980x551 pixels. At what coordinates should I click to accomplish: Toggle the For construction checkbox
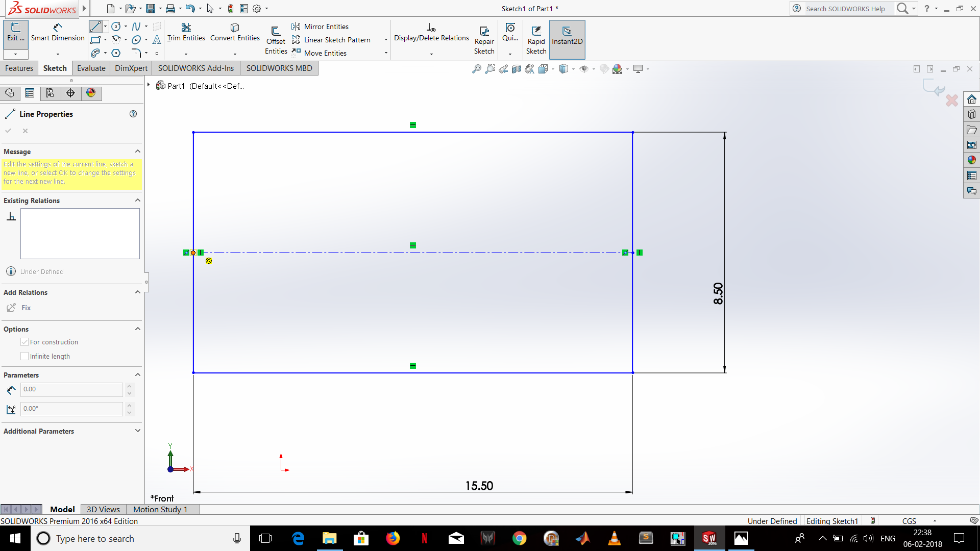24,342
